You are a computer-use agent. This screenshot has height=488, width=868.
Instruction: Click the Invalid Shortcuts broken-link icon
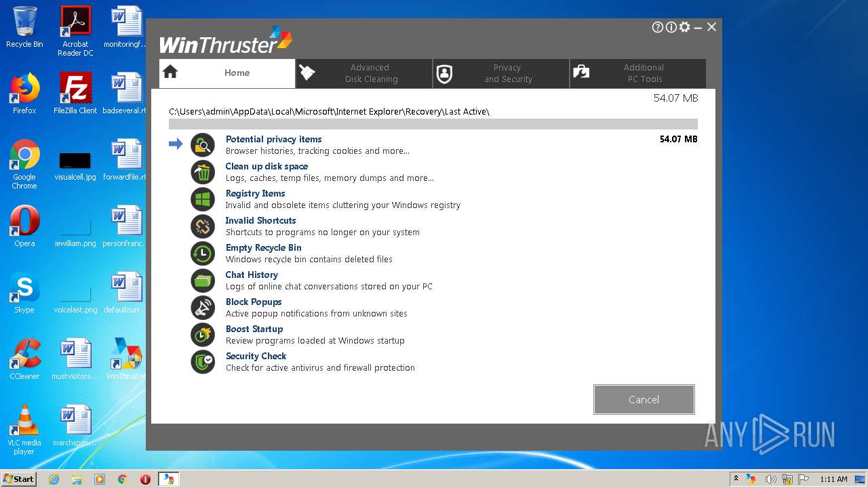click(x=203, y=226)
